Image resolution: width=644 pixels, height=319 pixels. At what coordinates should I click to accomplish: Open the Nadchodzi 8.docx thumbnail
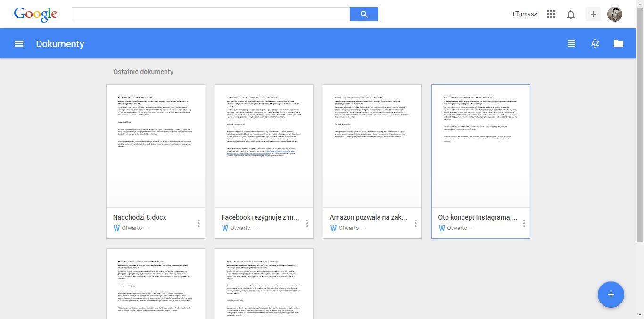[156, 146]
